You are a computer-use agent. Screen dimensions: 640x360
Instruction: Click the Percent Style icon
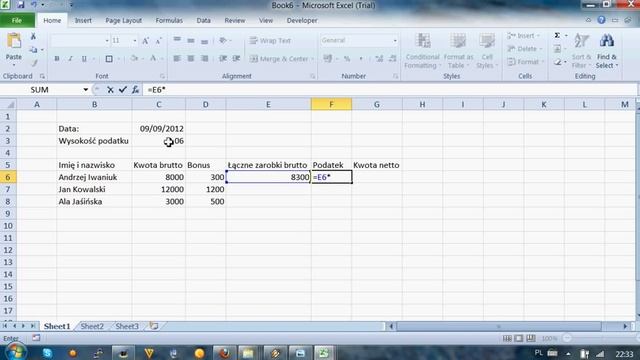pyautogui.click(x=347, y=59)
